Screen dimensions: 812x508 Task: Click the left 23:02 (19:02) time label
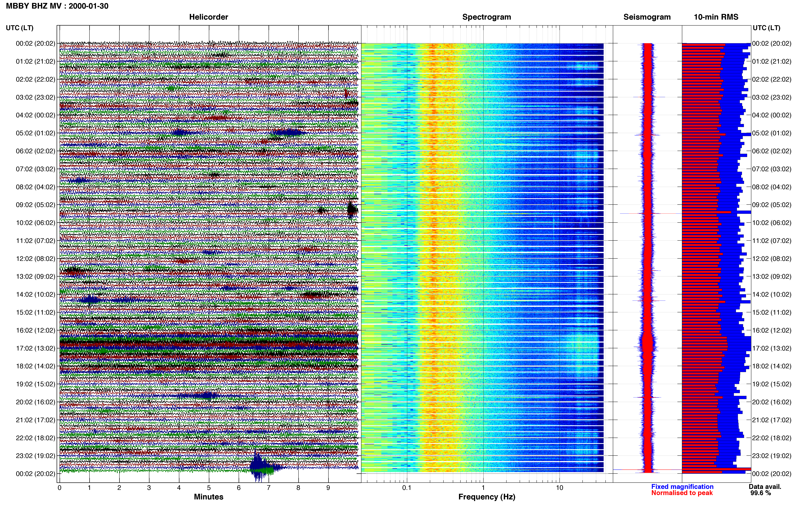[x=35, y=456]
